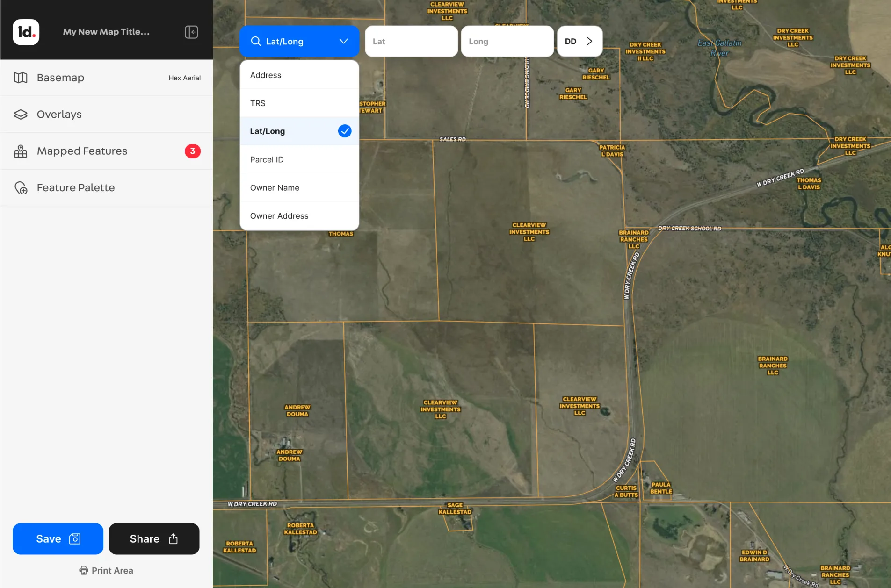Uncheck the Lat/Long selection checkmark
This screenshot has width=891, height=588.
coord(344,131)
